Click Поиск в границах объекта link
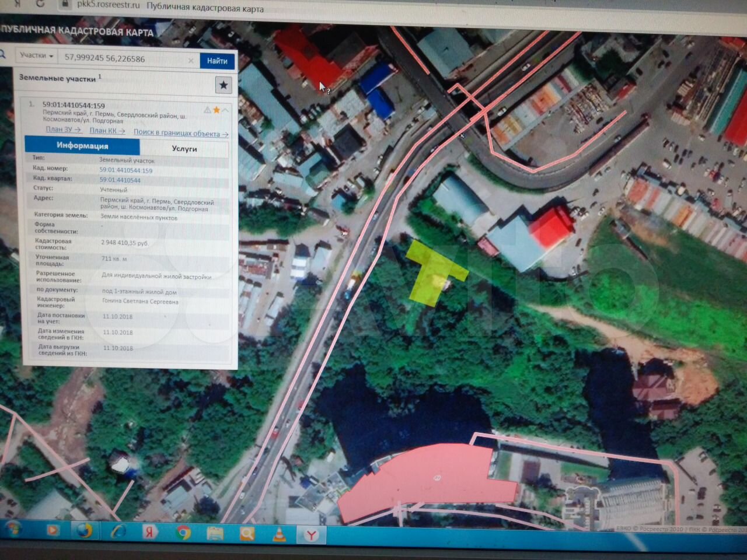The width and height of the screenshot is (747, 560). point(180,133)
